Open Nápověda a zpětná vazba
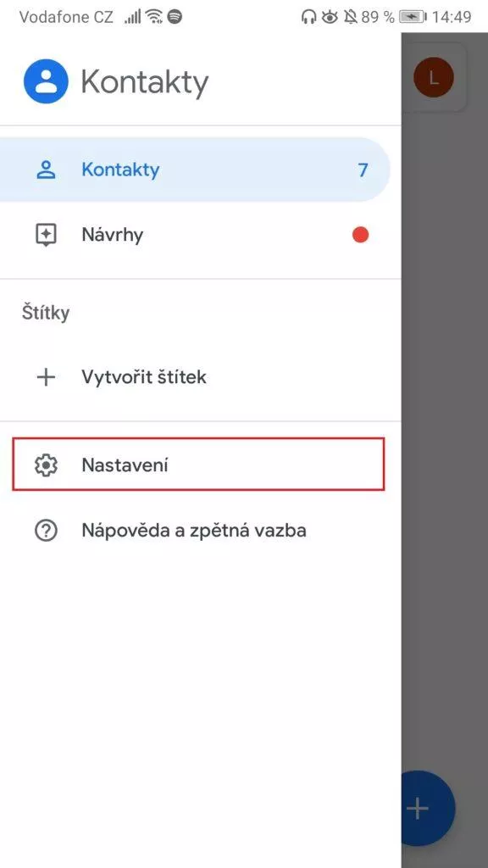 pyautogui.click(x=200, y=531)
